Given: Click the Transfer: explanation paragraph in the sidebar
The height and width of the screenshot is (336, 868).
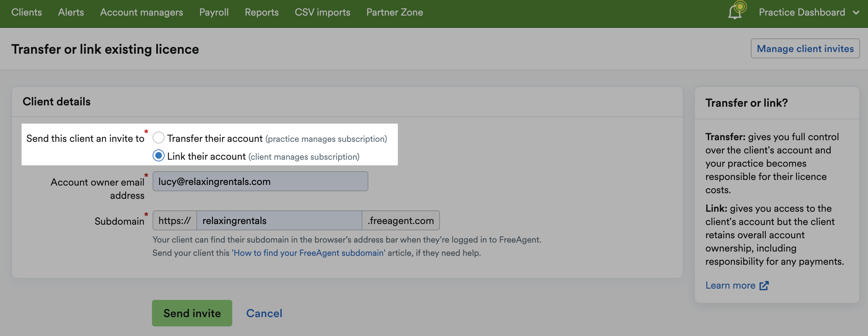Looking at the screenshot, I should [772, 163].
